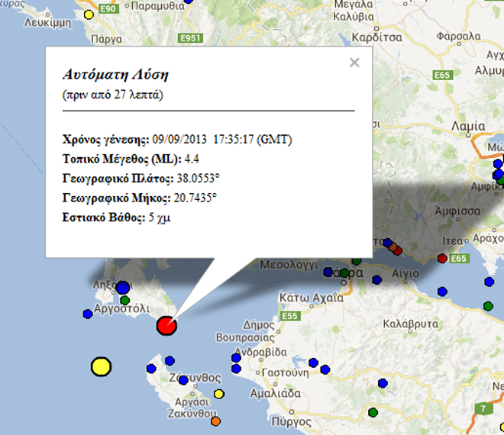Select the green marker above Αργοστόλι

124,300
